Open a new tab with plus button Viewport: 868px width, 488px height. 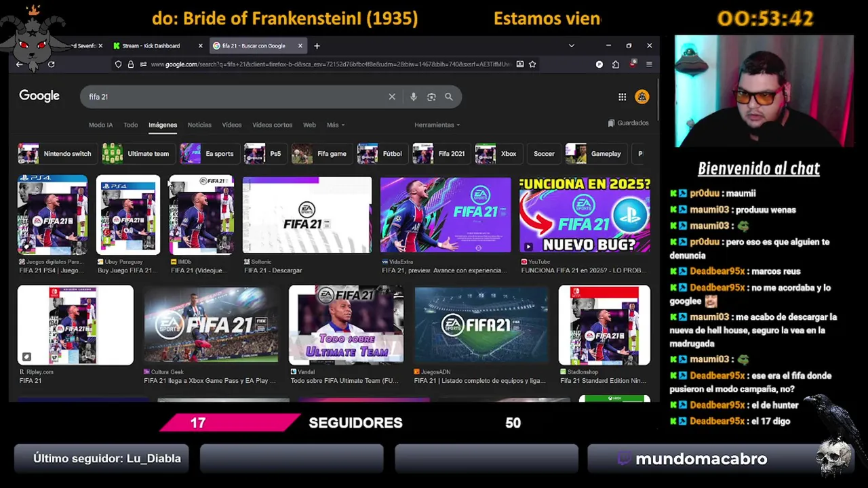[x=317, y=46]
